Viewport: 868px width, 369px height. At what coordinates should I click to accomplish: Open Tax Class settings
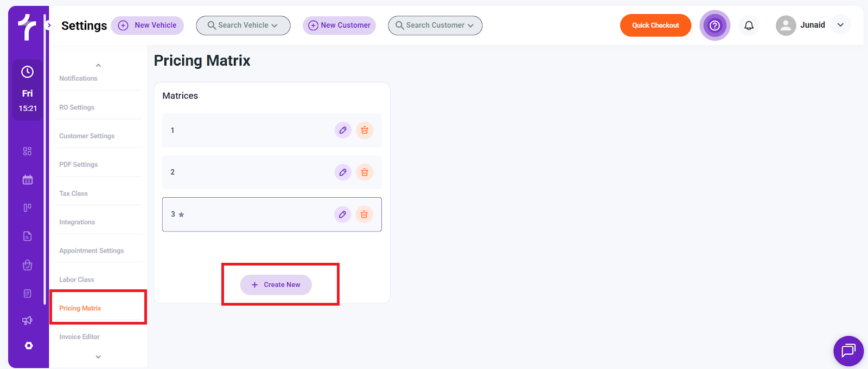[x=73, y=193]
